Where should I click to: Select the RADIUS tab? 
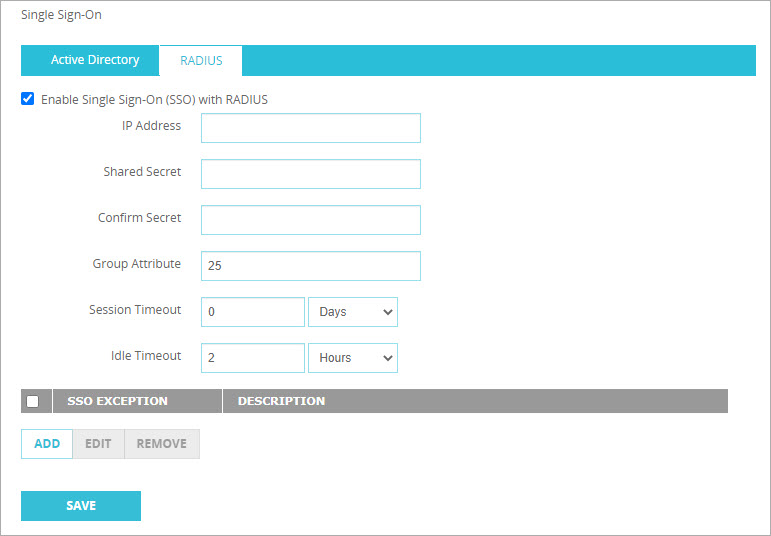tap(201, 61)
